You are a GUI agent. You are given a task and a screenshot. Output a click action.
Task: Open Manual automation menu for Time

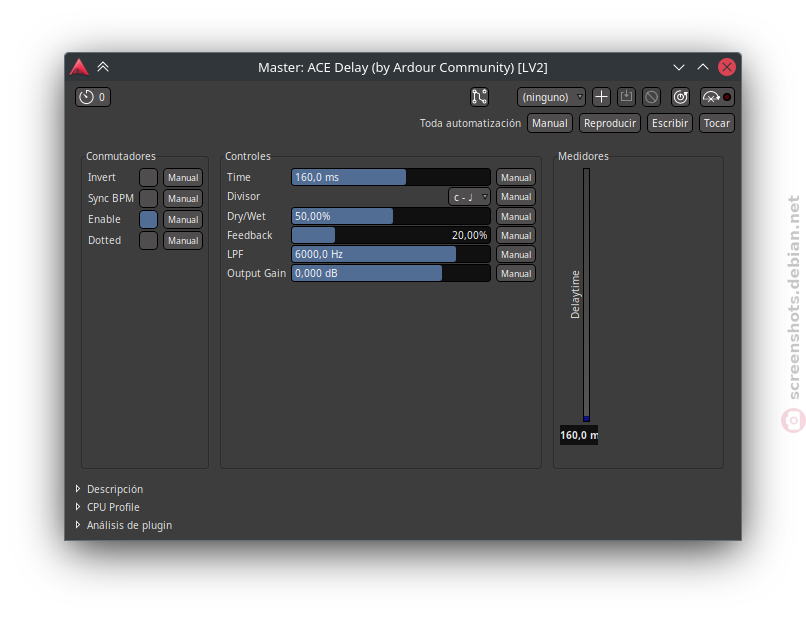[x=516, y=177]
